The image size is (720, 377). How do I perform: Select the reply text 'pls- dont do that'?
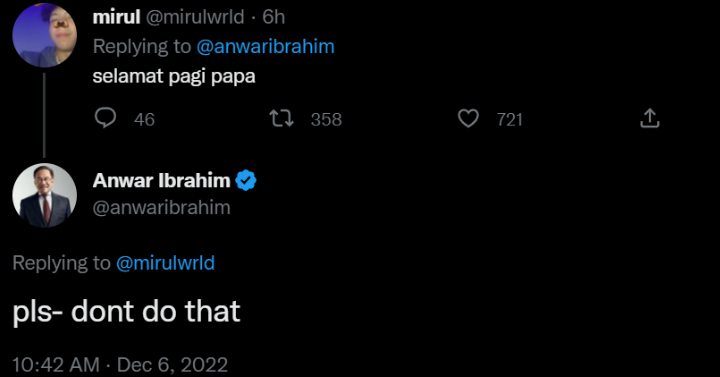[x=126, y=312]
